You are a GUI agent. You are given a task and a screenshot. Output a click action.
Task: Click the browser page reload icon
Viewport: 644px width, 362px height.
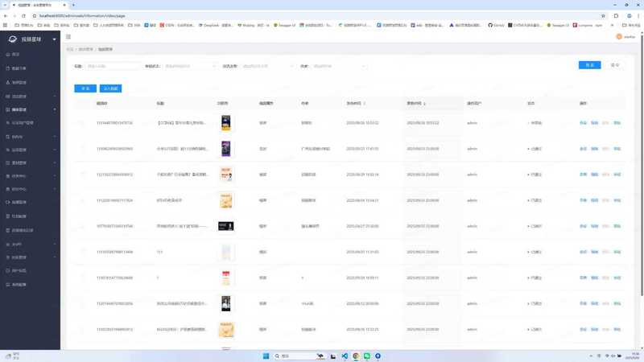coord(23,15)
